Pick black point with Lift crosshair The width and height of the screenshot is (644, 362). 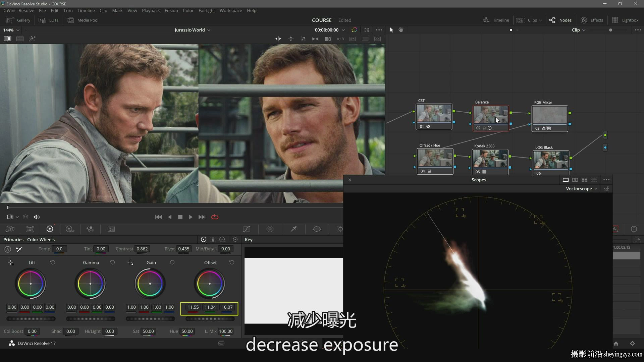[x=11, y=262]
